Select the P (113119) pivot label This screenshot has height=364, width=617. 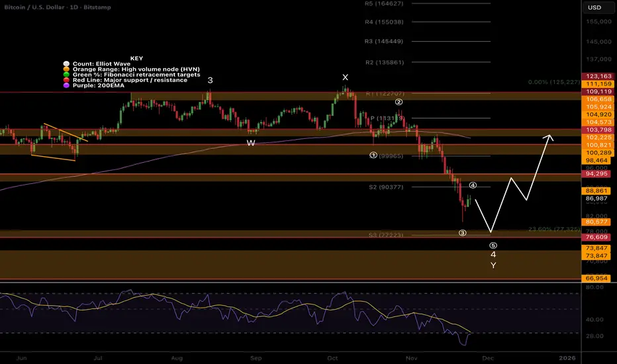[x=387, y=118]
